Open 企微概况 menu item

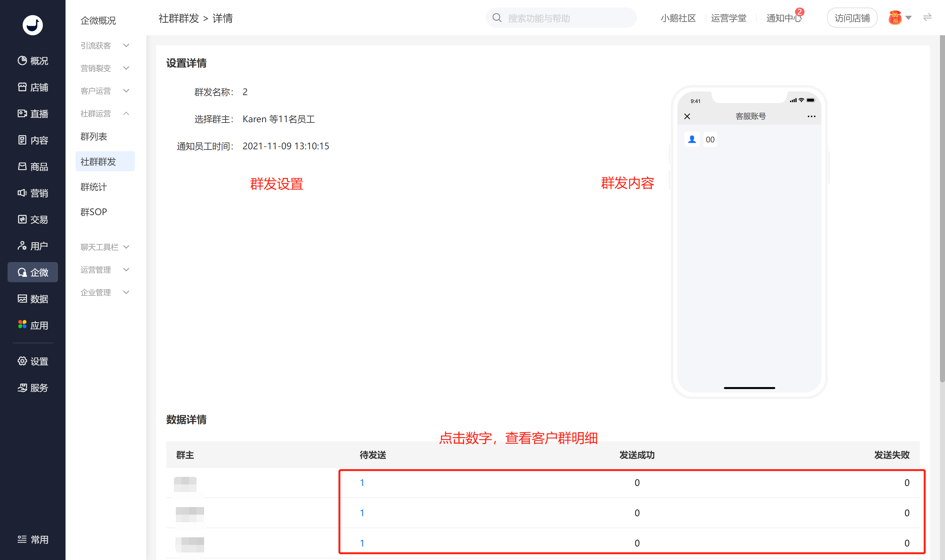pyautogui.click(x=98, y=20)
